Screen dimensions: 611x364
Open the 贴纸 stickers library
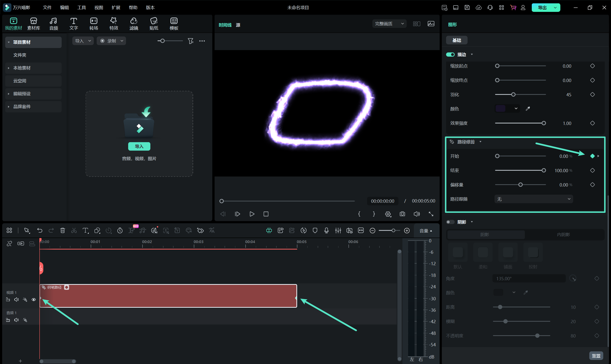pyautogui.click(x=154, y=24)
